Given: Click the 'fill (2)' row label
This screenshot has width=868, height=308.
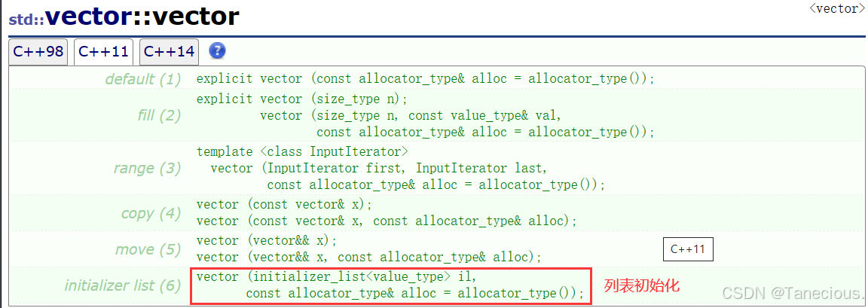Looking at the screenshot, I should (159, 115).
